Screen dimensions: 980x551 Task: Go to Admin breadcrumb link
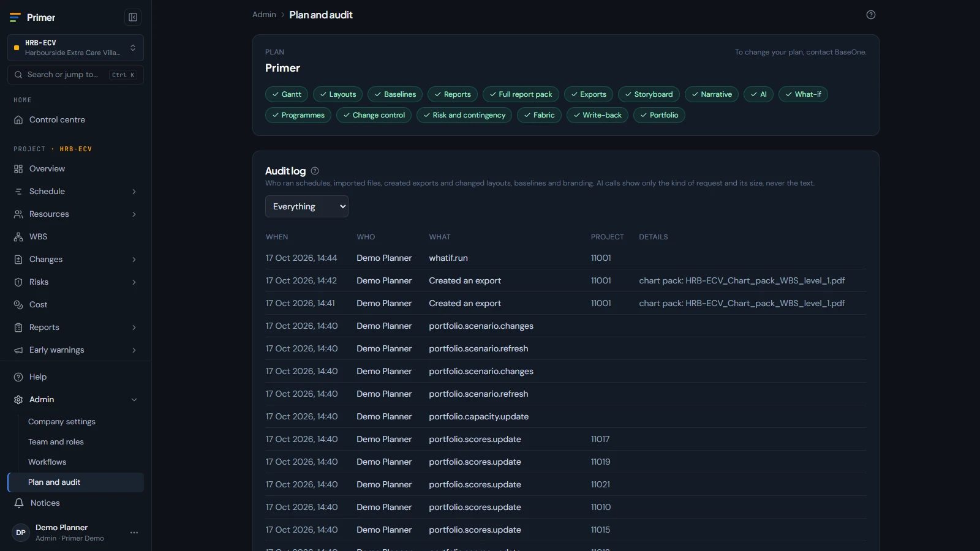264,15
